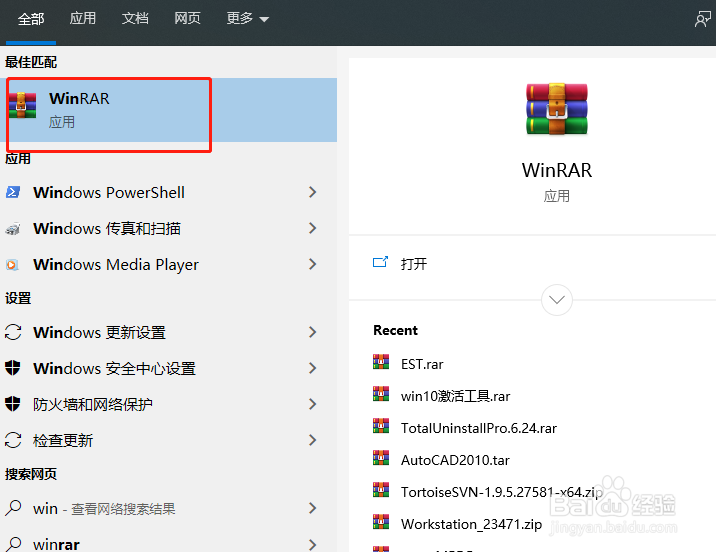Click the archive icon for TotalUninstallPro.6.24.rar
Screen dimensions: 716x552
[x=381, y=426]
